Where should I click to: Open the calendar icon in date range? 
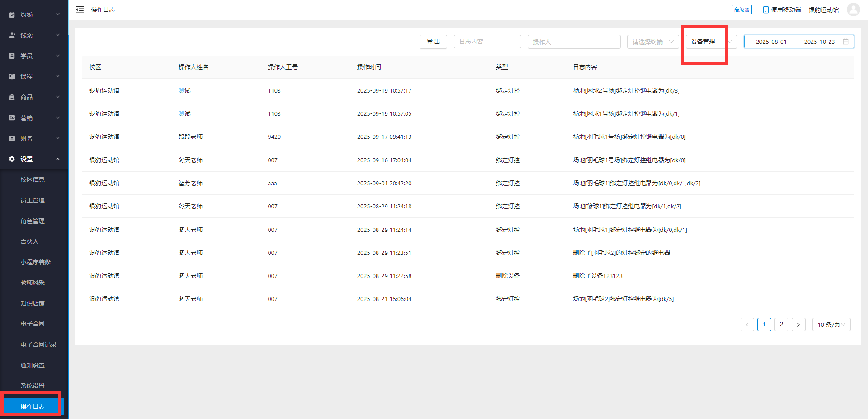(845, 42)
